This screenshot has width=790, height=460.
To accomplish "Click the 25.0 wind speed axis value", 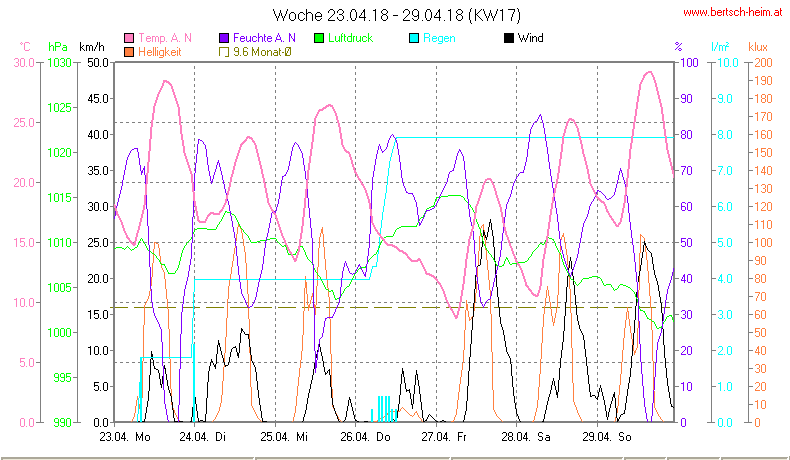I will [98, 243].
